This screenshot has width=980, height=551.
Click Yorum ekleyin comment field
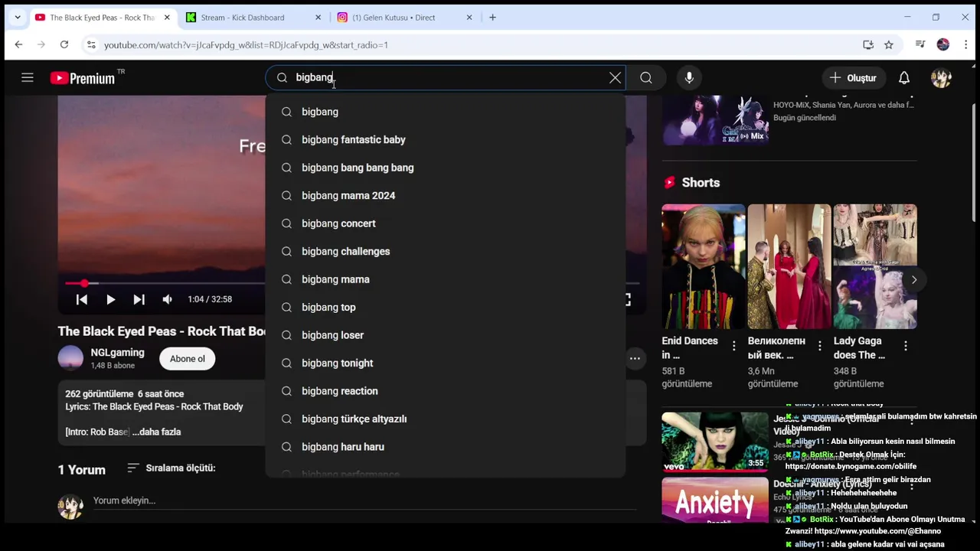364,500
